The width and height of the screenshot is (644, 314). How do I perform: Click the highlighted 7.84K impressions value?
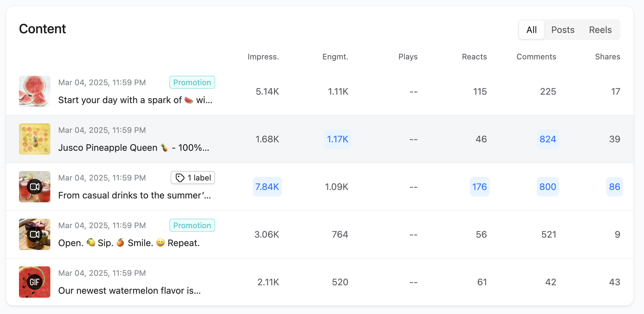[267, 187]
